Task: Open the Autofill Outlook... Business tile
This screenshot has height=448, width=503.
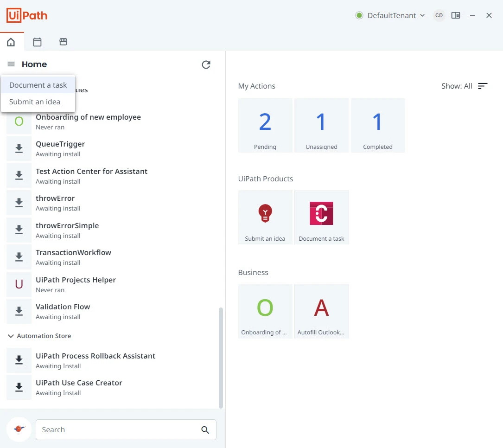Action: (321, 311)
